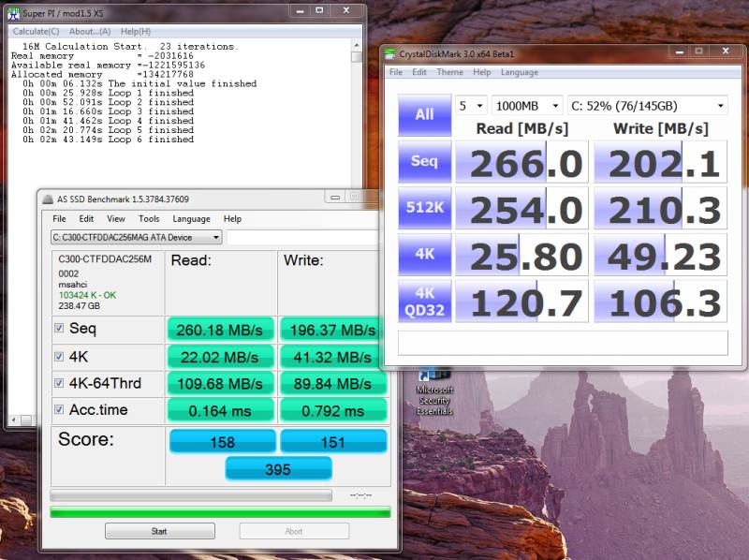Click the CrystalDiskMark title bar icon
The image size is (749, 560).
pyautogui.click(x=390, y=54)
